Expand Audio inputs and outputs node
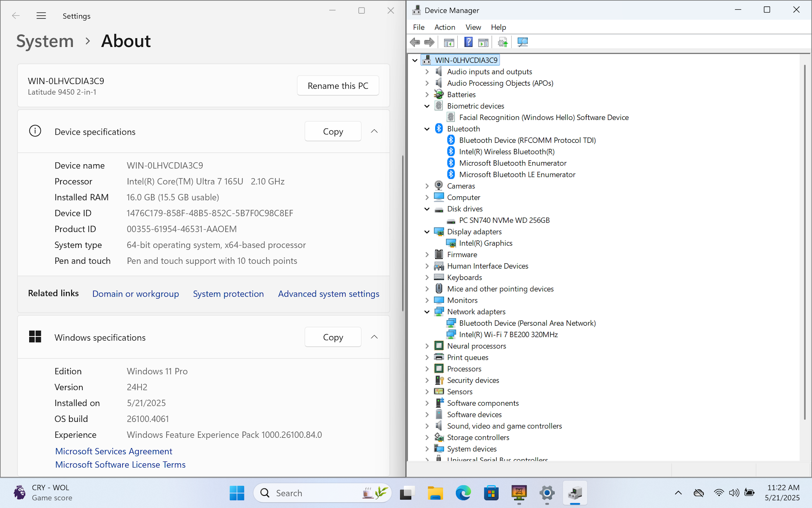 tap(427, 72)
